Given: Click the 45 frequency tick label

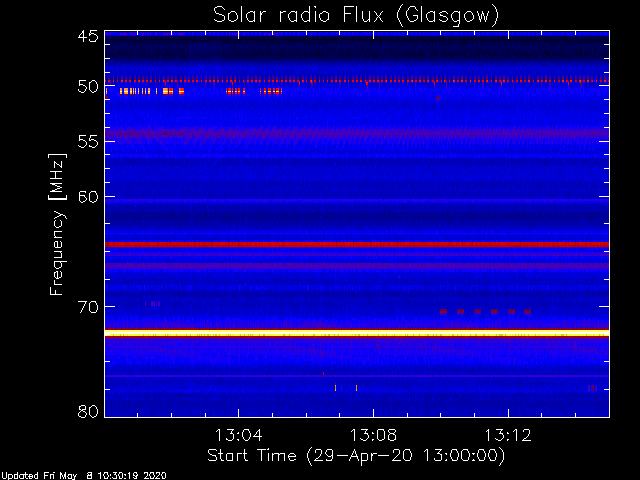Looking at the screenshot, I should coord(88,36).
